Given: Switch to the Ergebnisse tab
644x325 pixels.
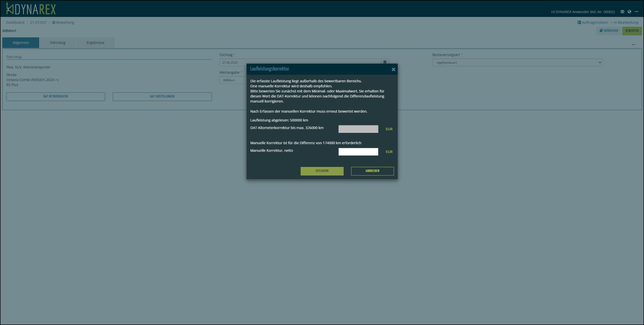Looking at the screenshot, I should 95,43.
